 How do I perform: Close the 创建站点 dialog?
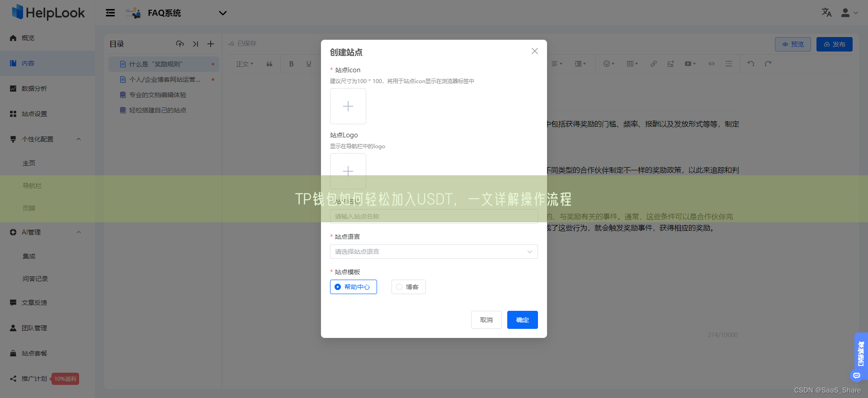pyautogui.click(x=535, y=51)
